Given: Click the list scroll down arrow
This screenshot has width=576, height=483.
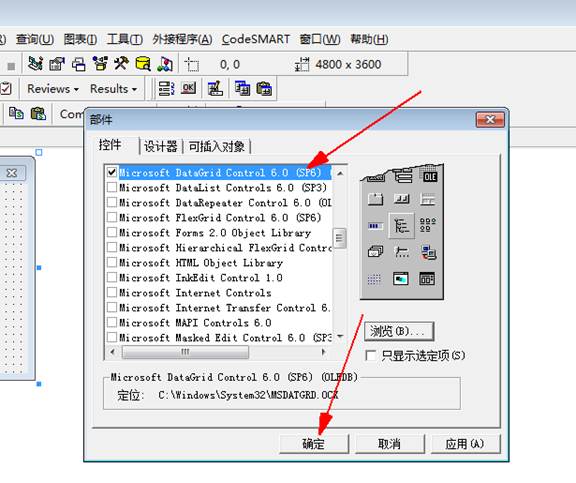Looking at the screenshot, I should [x=340, y=336].
